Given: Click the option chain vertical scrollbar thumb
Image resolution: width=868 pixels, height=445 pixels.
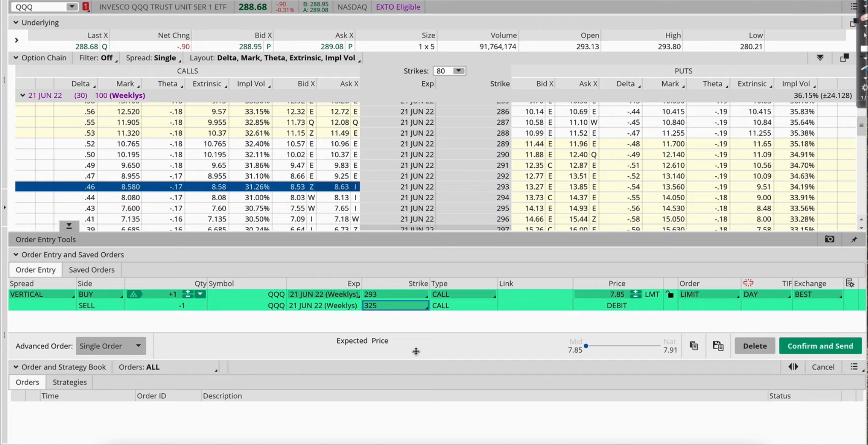Looking at the screenshot, I should pyautogui.click(x=861, y=125).
